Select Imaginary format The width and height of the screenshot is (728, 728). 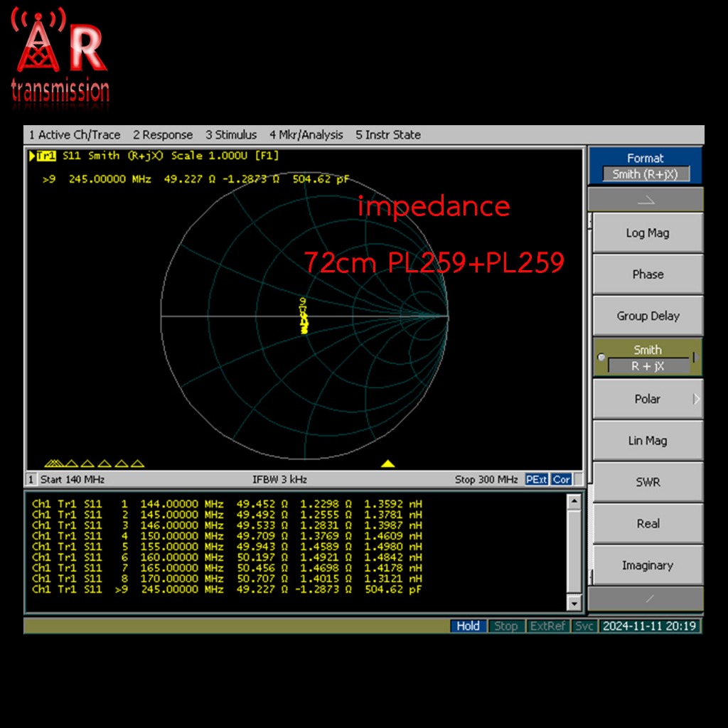click(x=648, y=565)
